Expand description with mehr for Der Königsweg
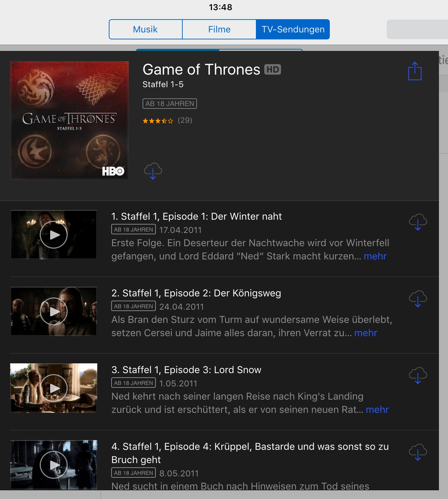The image size is (448, 499). point(366,333)
